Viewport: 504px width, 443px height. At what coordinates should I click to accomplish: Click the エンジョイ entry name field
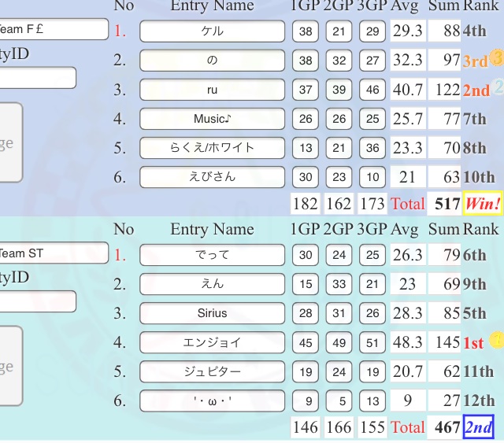[212, 342]
